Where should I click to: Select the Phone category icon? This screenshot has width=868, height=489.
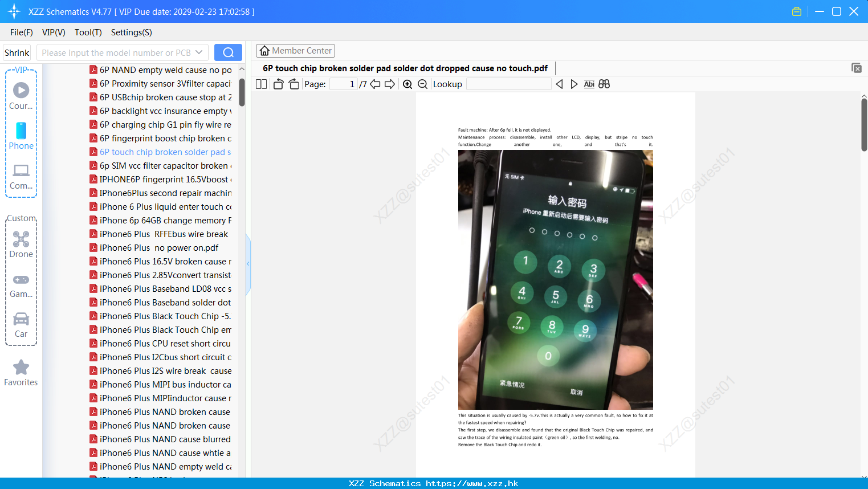[x=21, y=136]
